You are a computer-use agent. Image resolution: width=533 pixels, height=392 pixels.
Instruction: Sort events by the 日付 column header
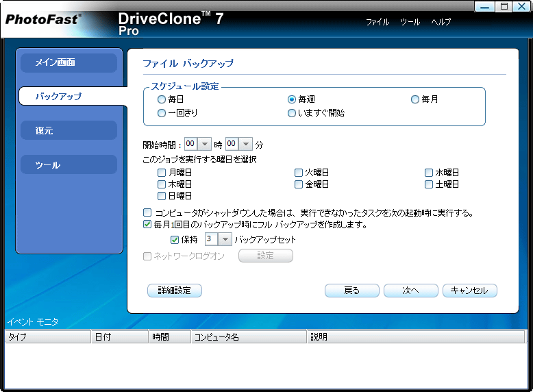(x=120, y=336)
